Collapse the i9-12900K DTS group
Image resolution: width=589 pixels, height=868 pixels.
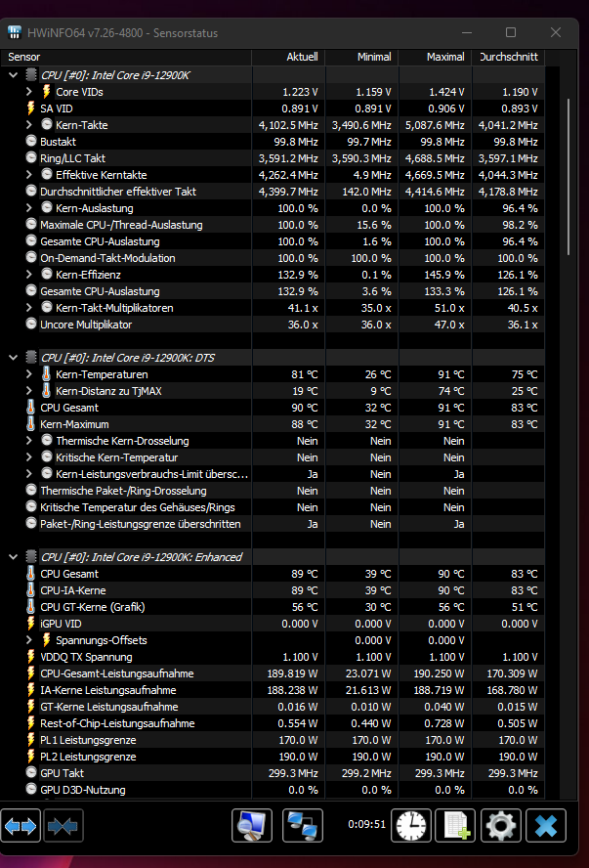[x=14, y=357]
